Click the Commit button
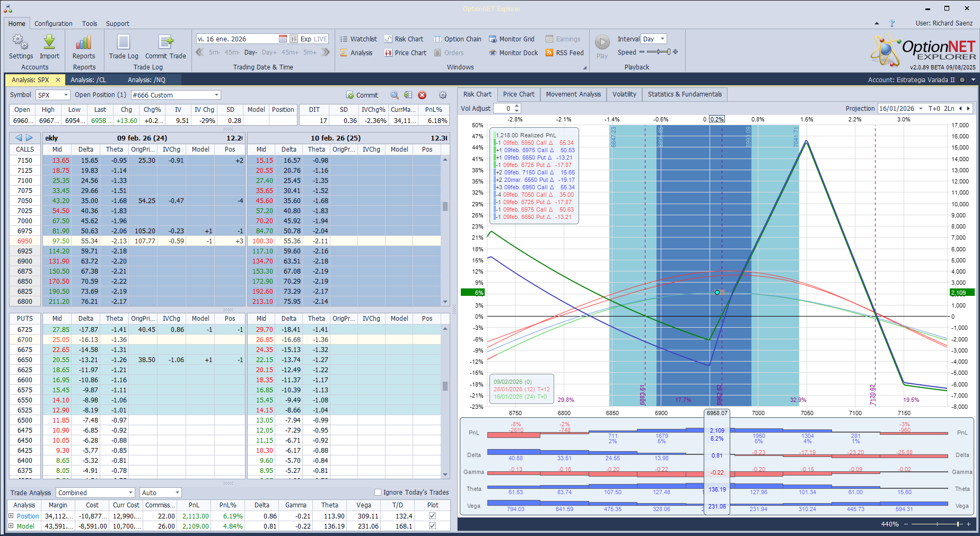The image size is (980, 536). pos(362,95)
